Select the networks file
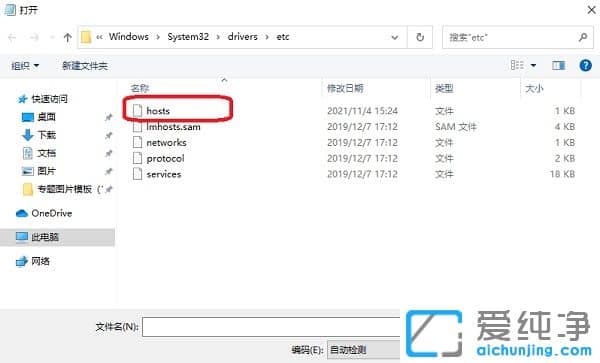This screenshot has width=600, height=363. click(x=166, y=143)
